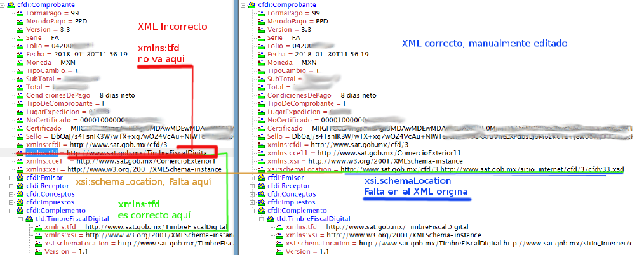Click the cfdi:Comprobante element icon, right pane

(x=252, y=5)
